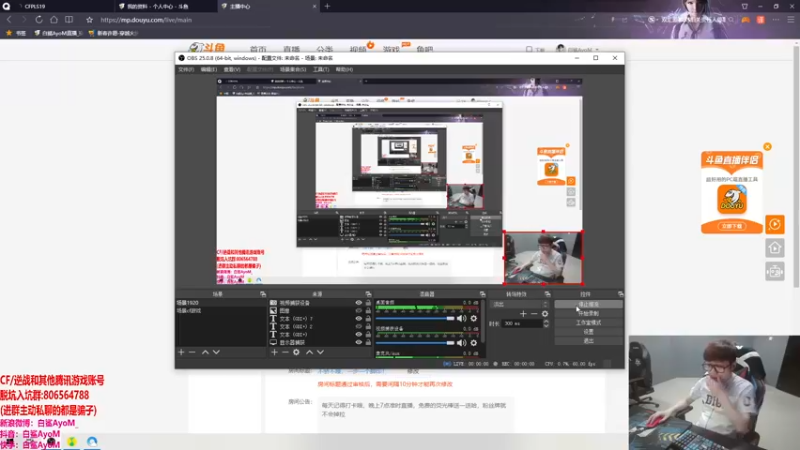The image size is (800, 450).
Task: Toggle visibility of 图像 source
Action: coord(359,310)
